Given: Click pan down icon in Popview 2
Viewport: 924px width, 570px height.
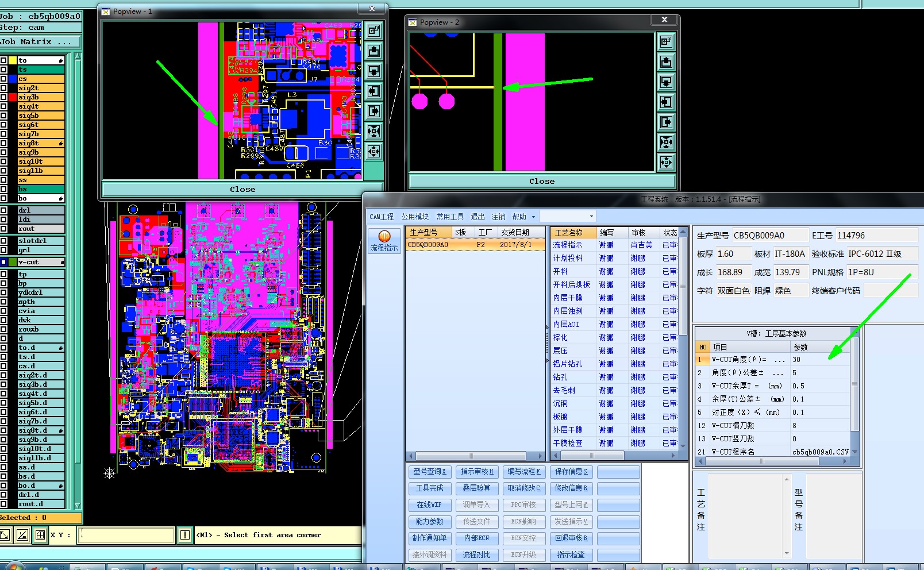Looking at the screenshot, I should pos(666,82).
